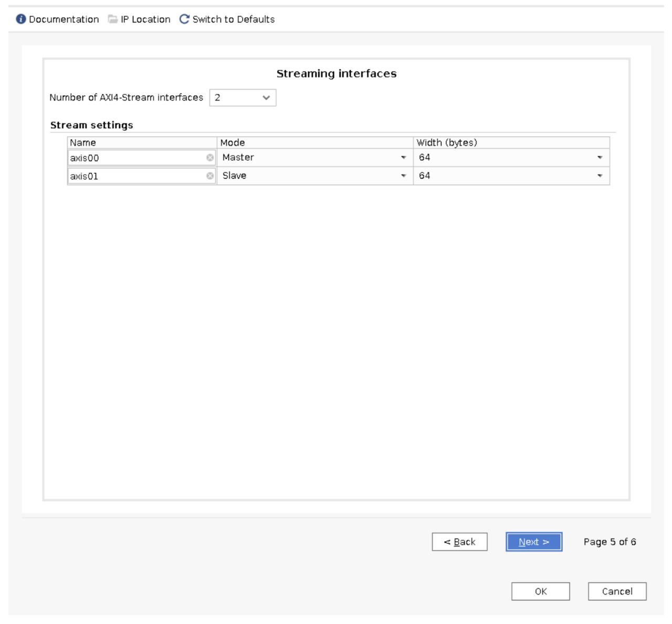
Task: Open Width dropdown for axis01 row
Action: coord(511,176)
